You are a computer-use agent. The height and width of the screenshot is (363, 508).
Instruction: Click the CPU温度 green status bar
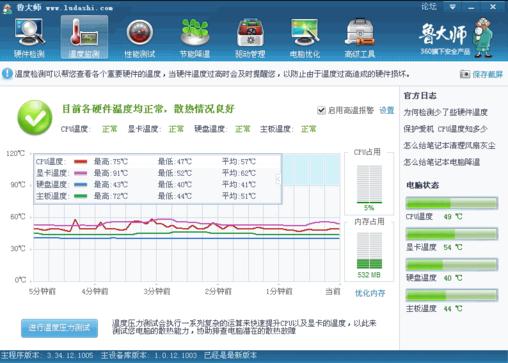452,203
